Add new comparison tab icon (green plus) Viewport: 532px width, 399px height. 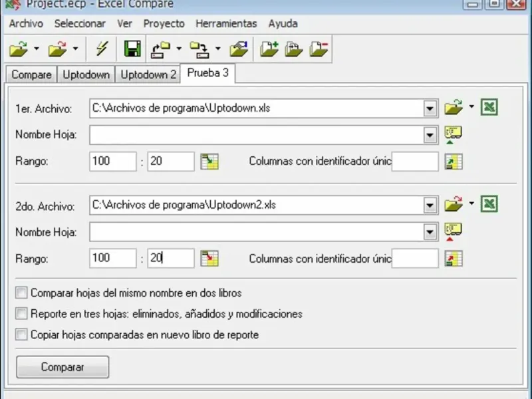click(x=269, y=49)
